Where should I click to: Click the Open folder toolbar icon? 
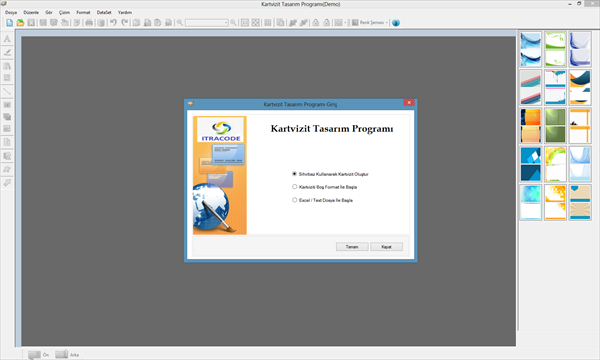20,23
